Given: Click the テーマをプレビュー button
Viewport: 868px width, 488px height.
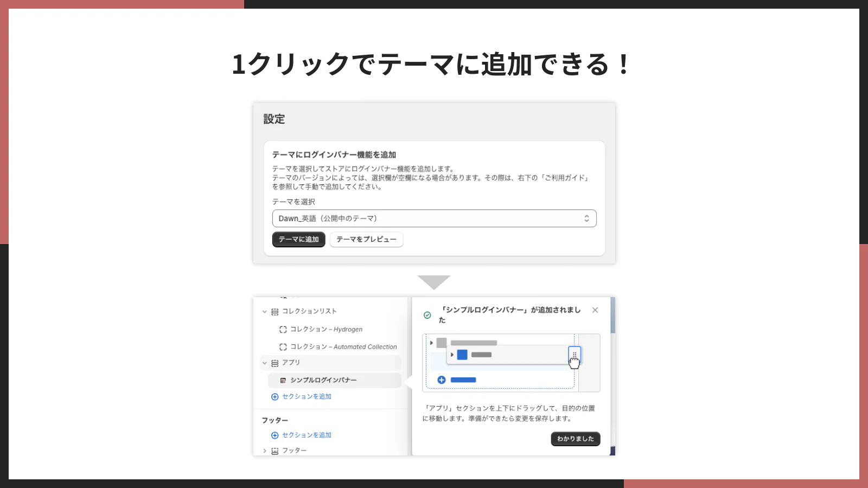Looking at the screenshot, I should pos(366,239).
